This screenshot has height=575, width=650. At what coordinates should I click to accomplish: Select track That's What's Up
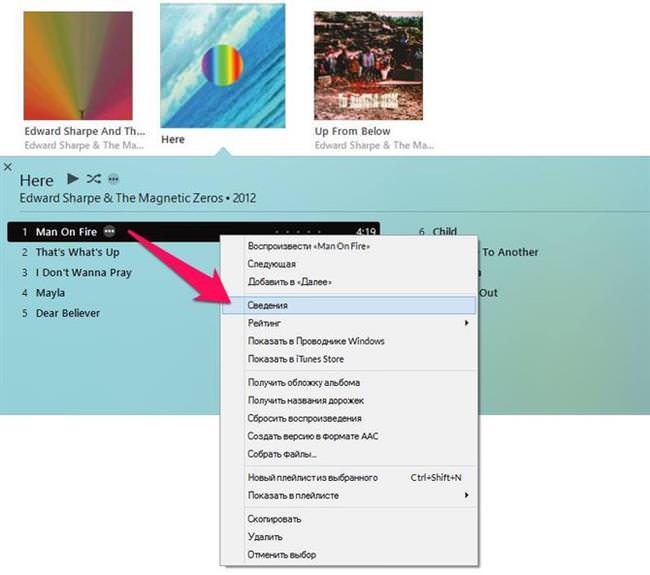[x=78, y=252]
